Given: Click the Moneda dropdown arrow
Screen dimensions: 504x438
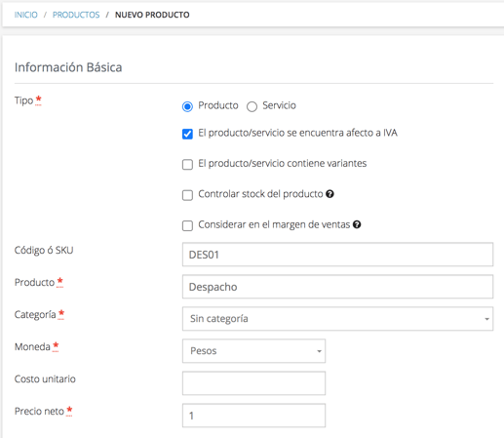Looking at the screenshot, I should (x=319, y=351).
